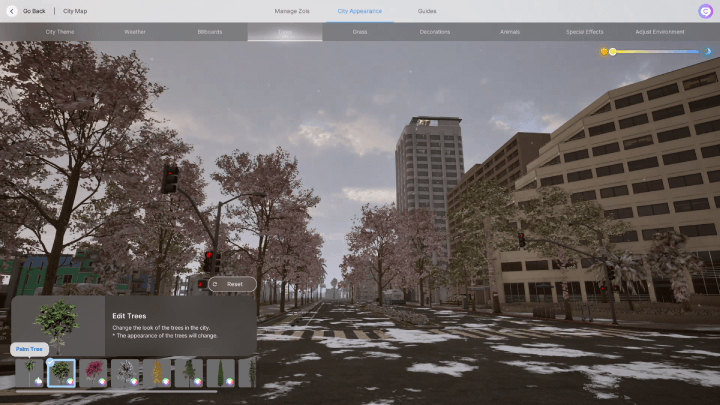Viewport: 720px width, 405px height.
Task: Click the Go Back arrow icon
Action: (x=11, y=10)
